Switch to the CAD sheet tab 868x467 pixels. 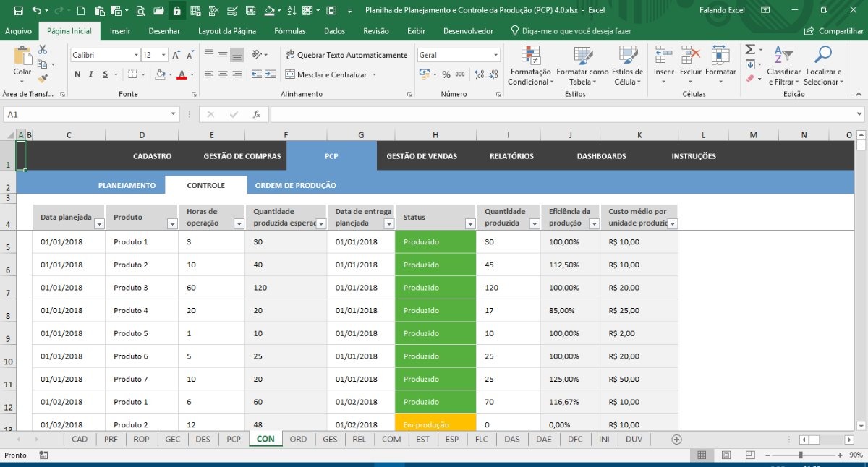[80, 439]
